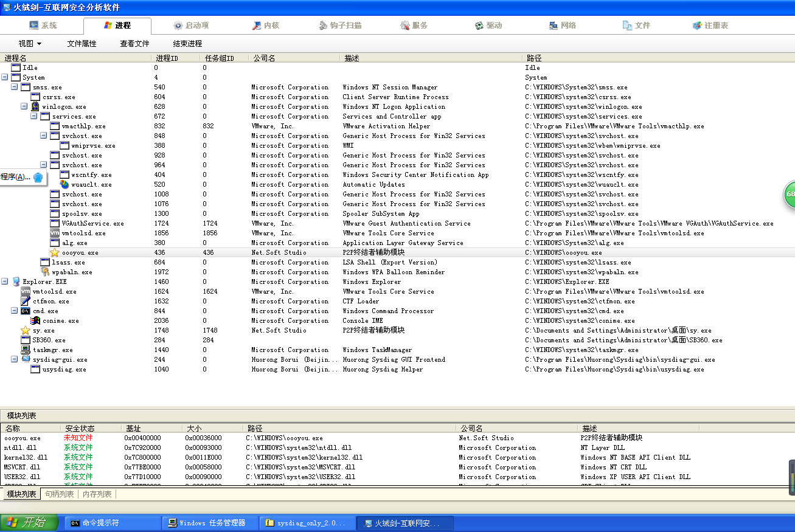The height and width of the screenshot is (532, 795).
Task: Click the blue icon next to 程序(A)...
Action: (x=38, y=177)
